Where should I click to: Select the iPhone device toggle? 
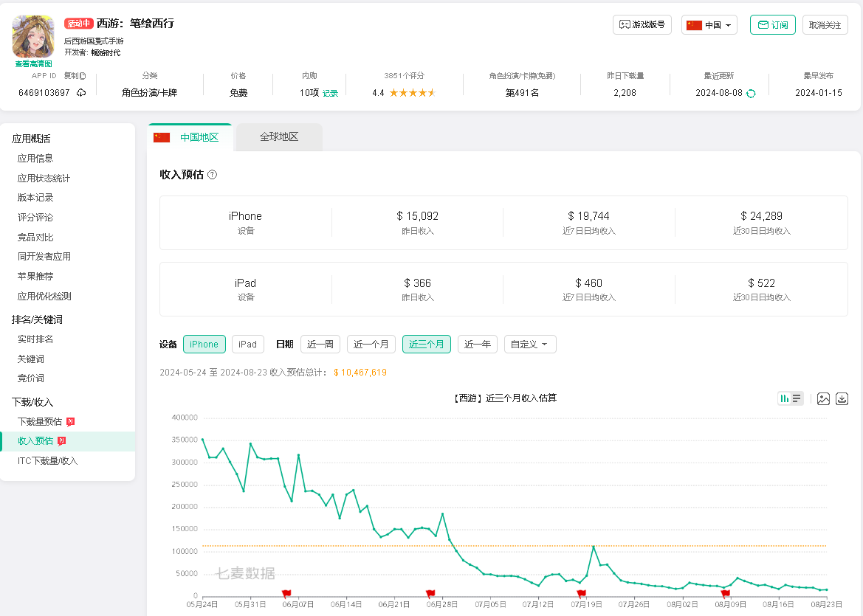[204, 345]
